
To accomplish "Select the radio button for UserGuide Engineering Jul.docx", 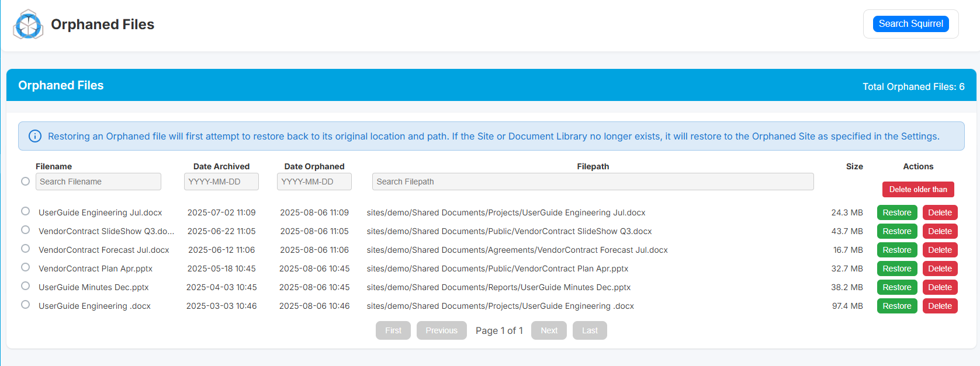I will point(25,211).
